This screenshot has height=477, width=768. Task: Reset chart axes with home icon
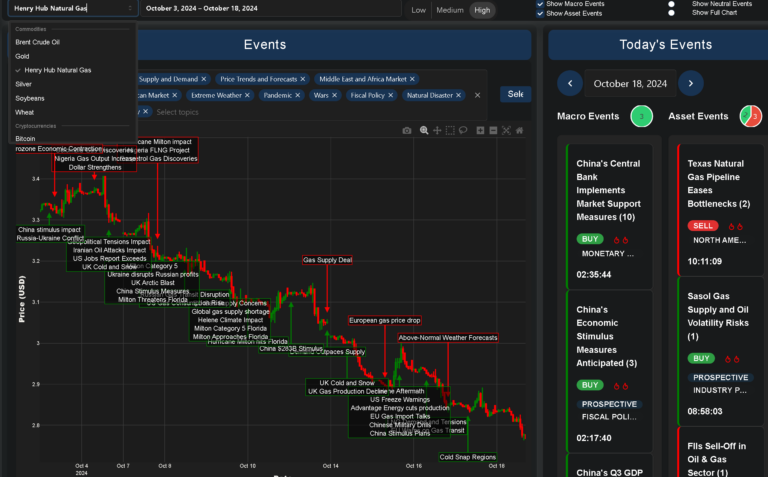point(520,130)
